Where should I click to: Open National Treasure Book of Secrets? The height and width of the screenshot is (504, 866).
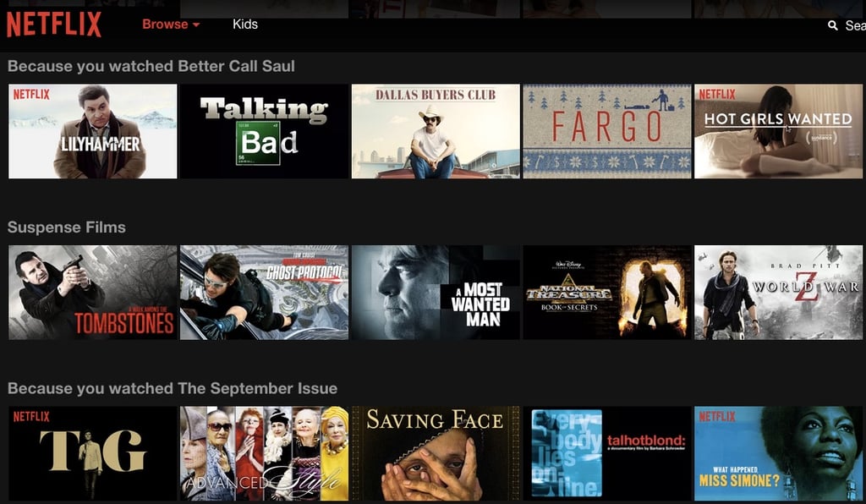point(607,293)
